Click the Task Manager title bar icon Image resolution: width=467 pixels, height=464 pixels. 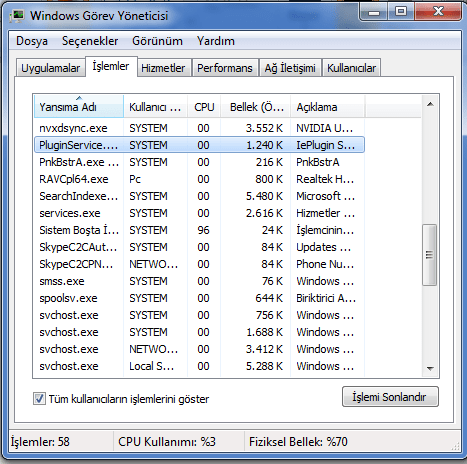point(17,15)
